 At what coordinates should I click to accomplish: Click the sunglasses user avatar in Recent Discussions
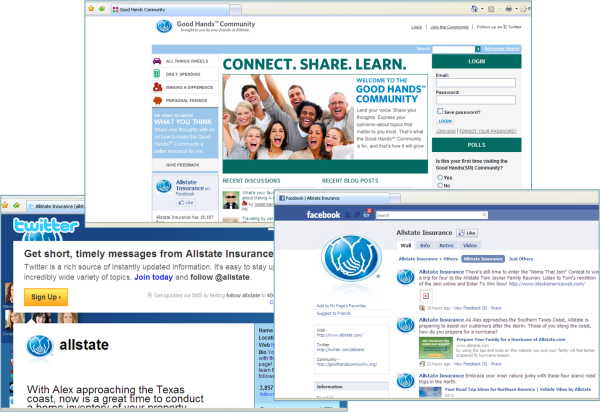click(x=231, y=200)
